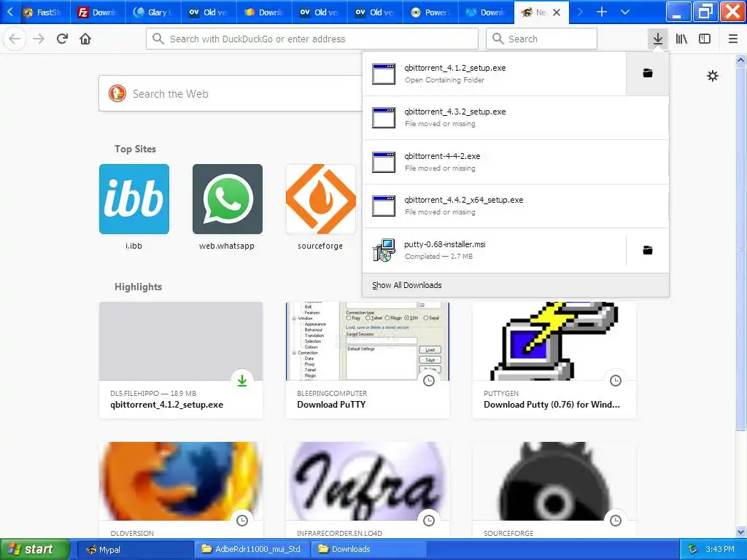Click the putty installer msi icon
Image resolution: width=747 pixels, height=560 pixels.
384,250
